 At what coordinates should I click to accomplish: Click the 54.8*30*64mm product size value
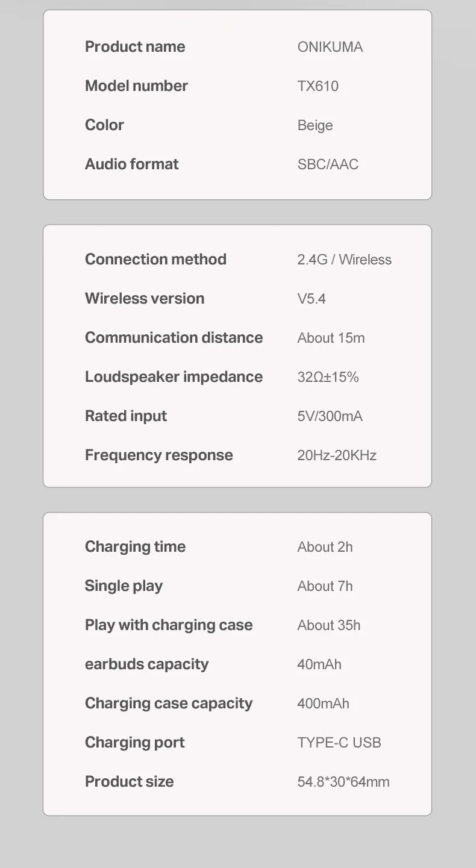pyautogui.click(x=343, y=782)
